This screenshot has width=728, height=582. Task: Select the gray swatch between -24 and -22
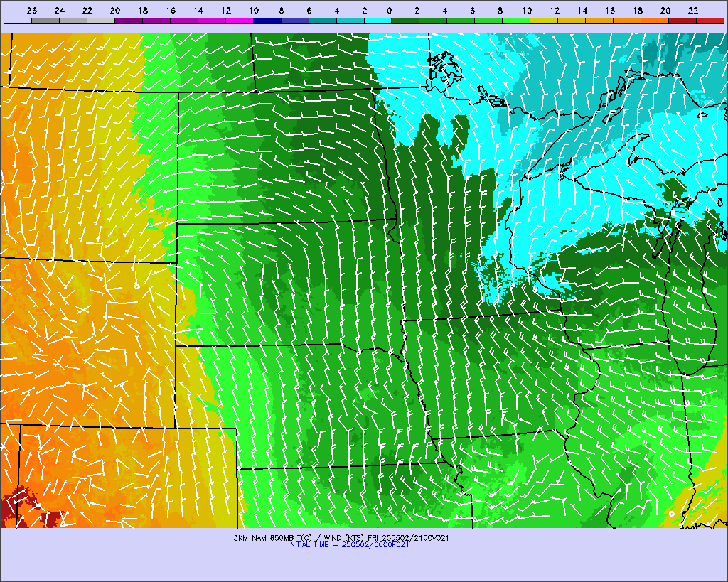pyautogui.click(x=73, y=21)
